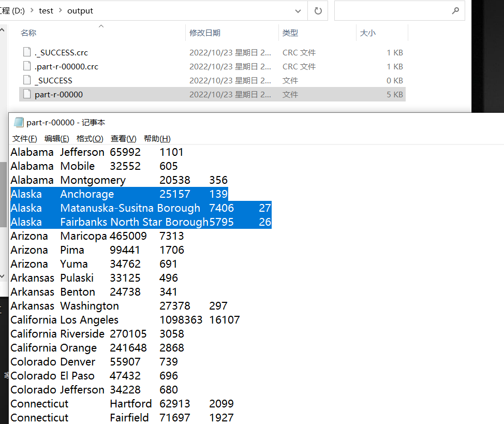Click the 0 KB size of _SUCCESS
Image resolution: width=504 pixels, height=424 pixels.
pos(395,80)
